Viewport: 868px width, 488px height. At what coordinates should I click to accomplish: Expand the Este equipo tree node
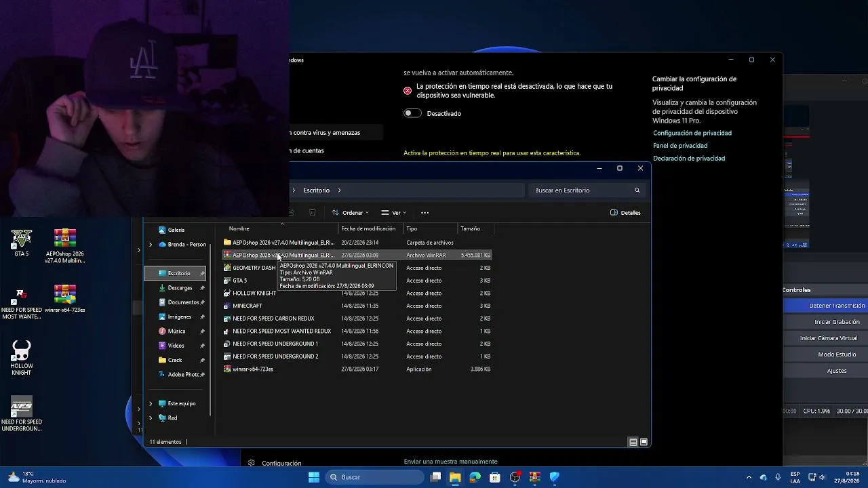pos(151,403)
